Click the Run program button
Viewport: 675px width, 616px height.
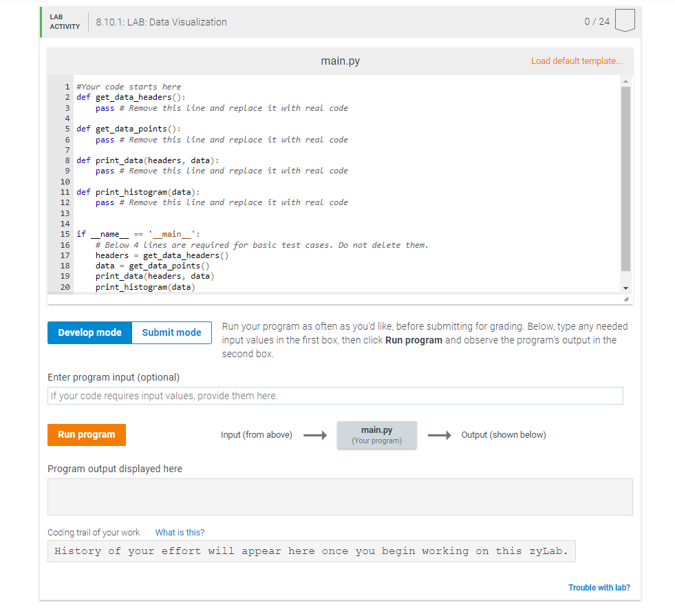87,435
